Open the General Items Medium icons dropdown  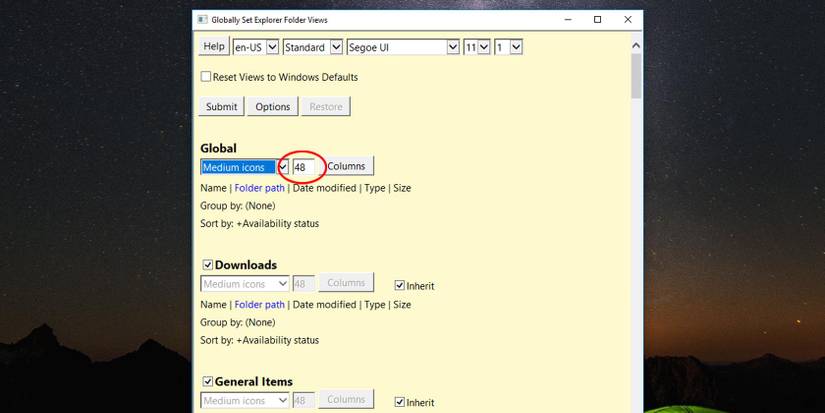(245, 401)
